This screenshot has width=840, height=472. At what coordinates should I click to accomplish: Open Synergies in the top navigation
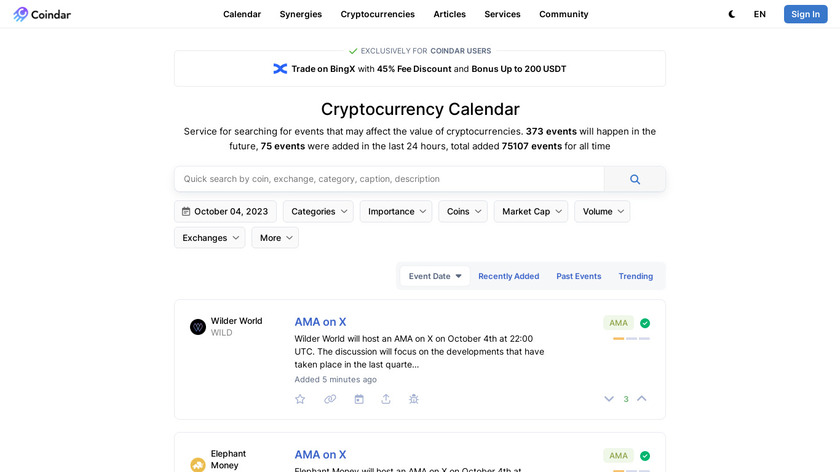[301, 14]
